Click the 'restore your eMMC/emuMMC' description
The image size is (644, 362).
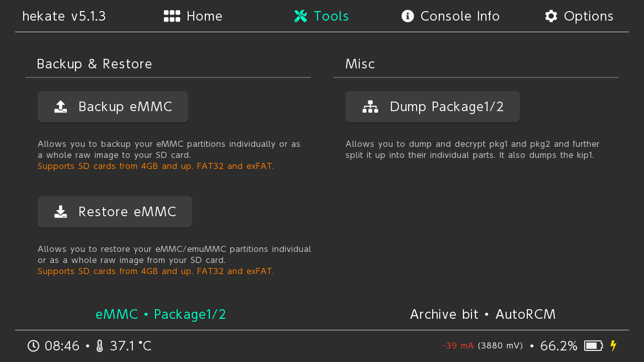pos(175,255)
